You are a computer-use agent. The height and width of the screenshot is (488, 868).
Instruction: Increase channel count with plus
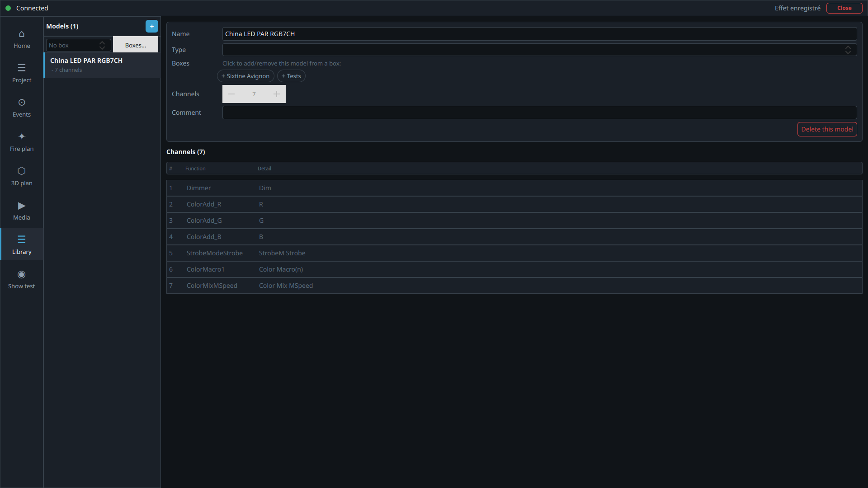coord(277,94)
